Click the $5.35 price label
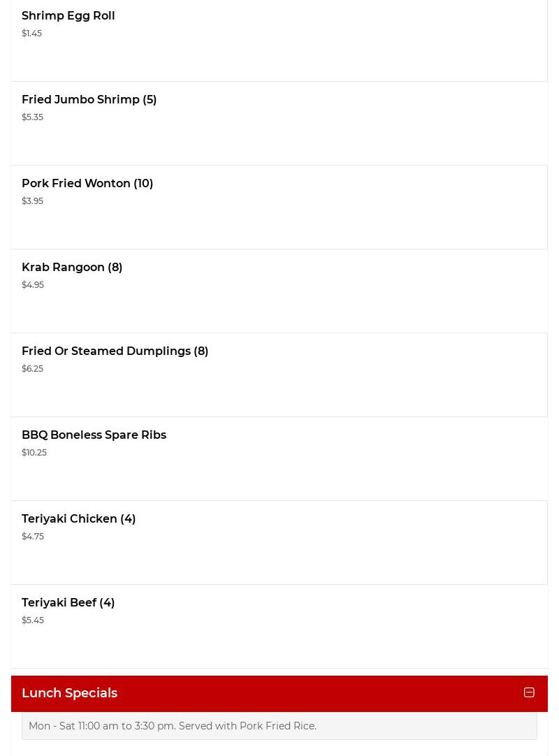559x756 pixels. pos(32,117)
